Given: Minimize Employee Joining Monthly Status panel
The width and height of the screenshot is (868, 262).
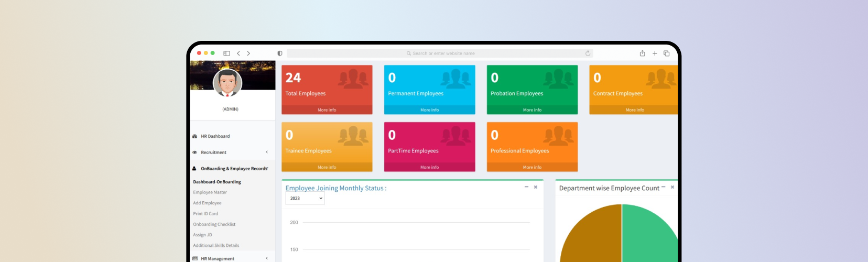Looking at the screenshot, I should coord(526,187).
